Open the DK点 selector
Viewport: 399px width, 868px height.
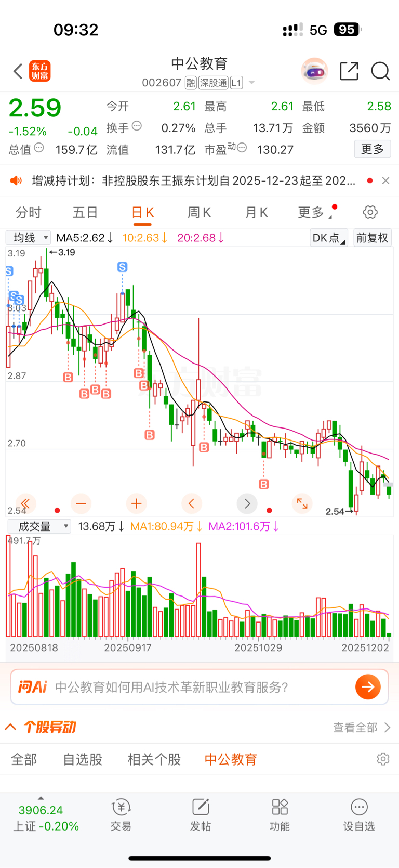pyautogui.click(x=329, y=238)
